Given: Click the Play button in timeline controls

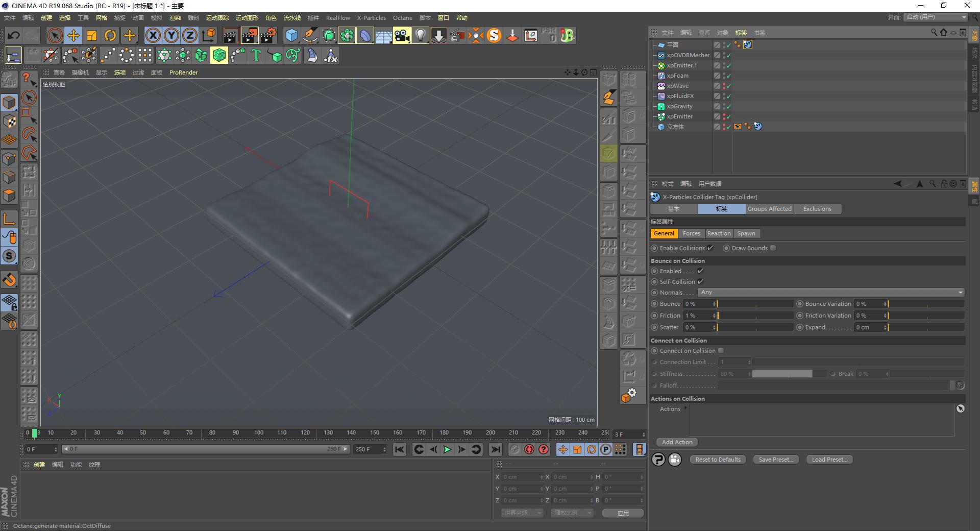Looking at the screenshot, I should point(447,449).
